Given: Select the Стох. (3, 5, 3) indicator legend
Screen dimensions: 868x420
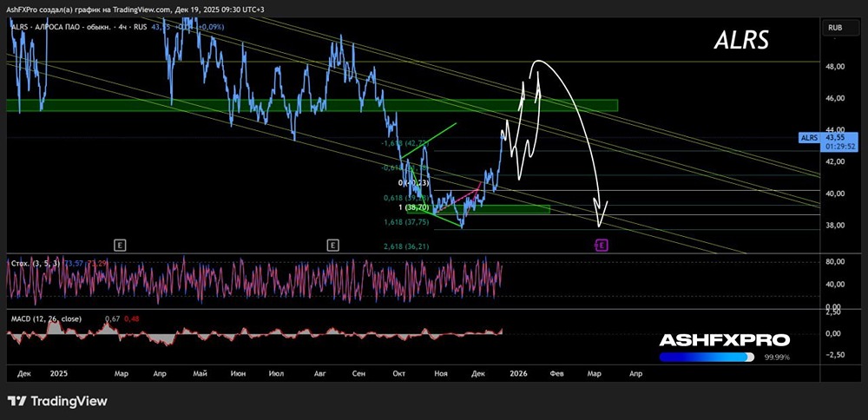Looking at the screenshot, I should click(x=36, y=263).
